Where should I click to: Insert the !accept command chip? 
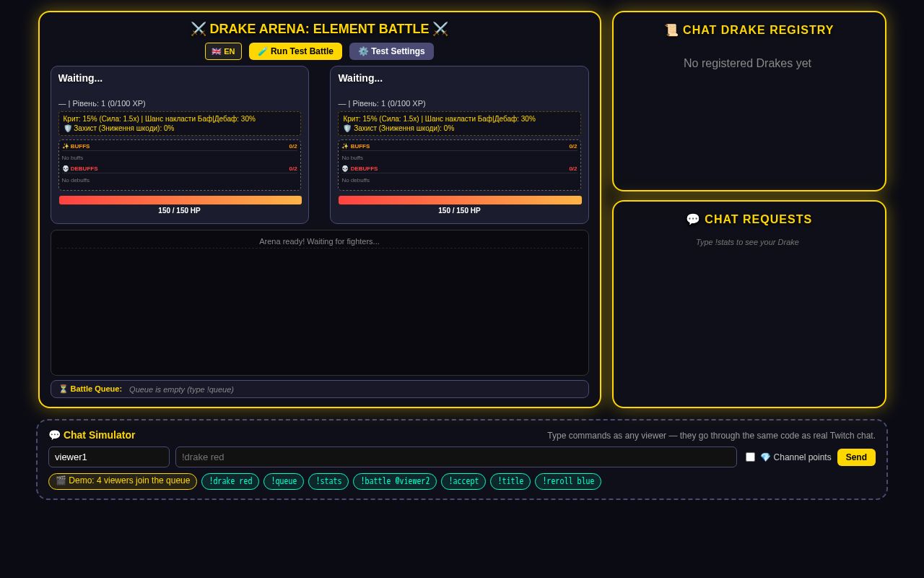463,481
